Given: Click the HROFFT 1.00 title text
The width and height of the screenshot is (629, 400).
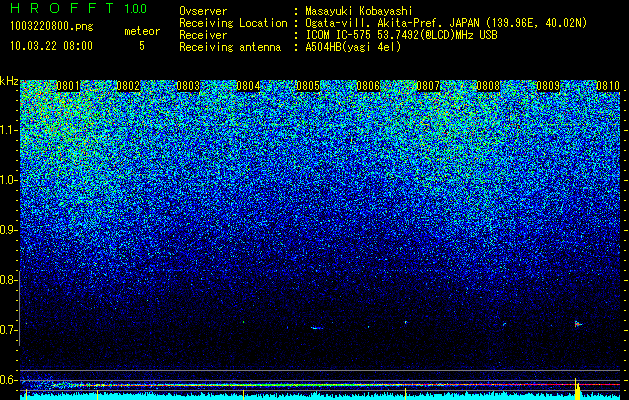Looking at the screenshot, I should tap(79, 8).
